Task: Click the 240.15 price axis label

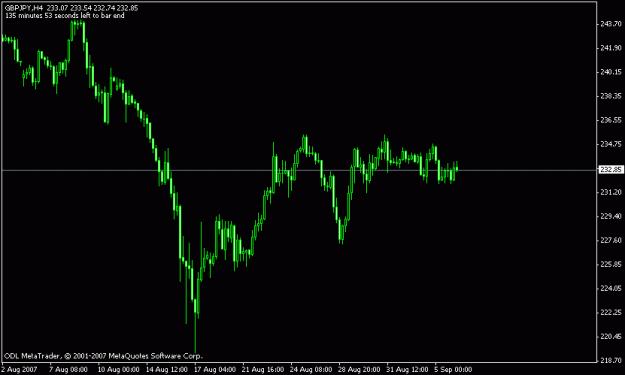Action: coord(611,72)
